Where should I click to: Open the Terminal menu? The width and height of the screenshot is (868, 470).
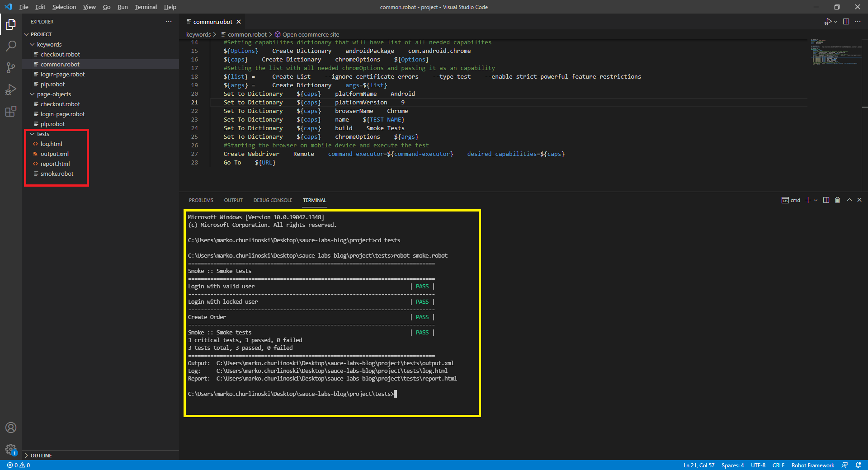(x=146, y=7)
